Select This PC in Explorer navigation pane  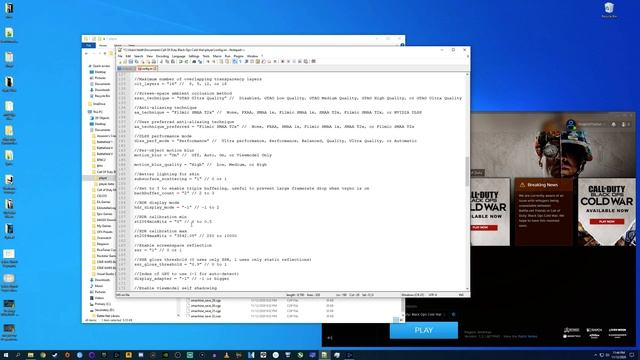point(98,112)
